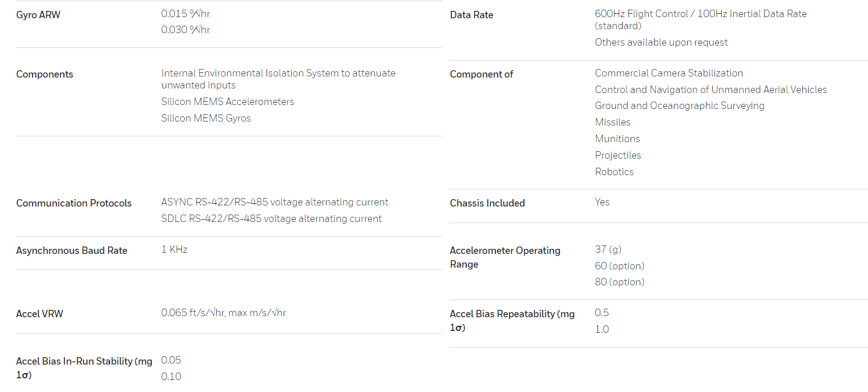Select SDLC RS-422/RS-485 protocol line
Image resolution: width=868 pixels, height=392 pixels.
(x=272, y=219)
